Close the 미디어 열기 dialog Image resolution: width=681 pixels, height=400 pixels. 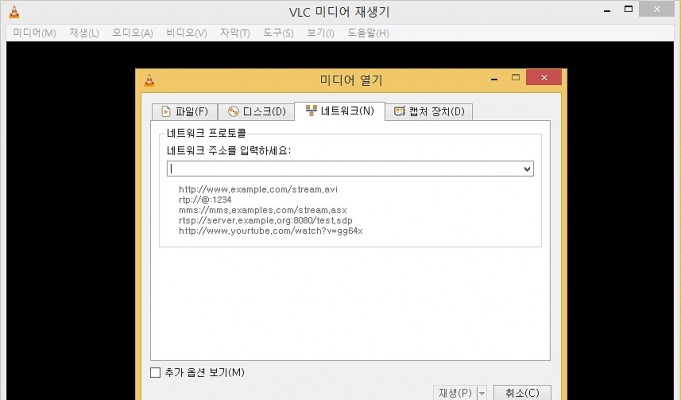(544, 77)
